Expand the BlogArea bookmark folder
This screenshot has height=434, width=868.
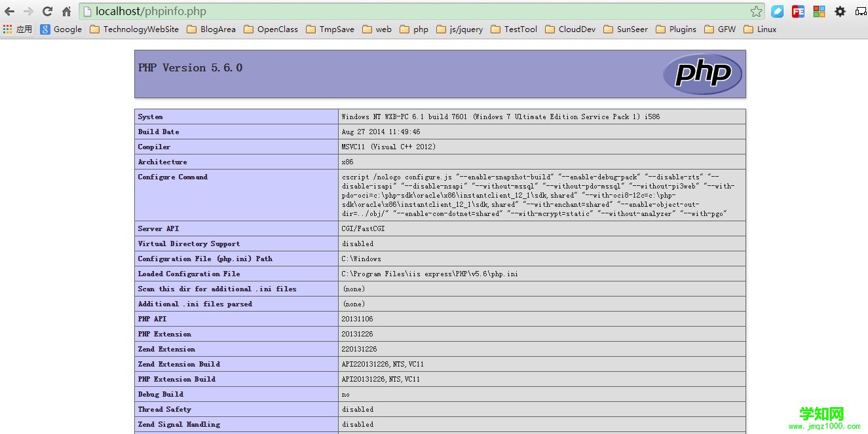tap(211, 29)
